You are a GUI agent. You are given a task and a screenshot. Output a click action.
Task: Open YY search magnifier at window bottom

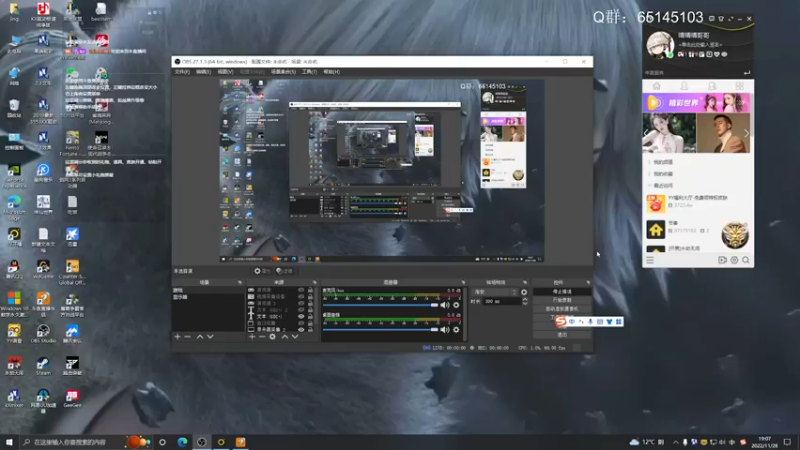(745, 260)
